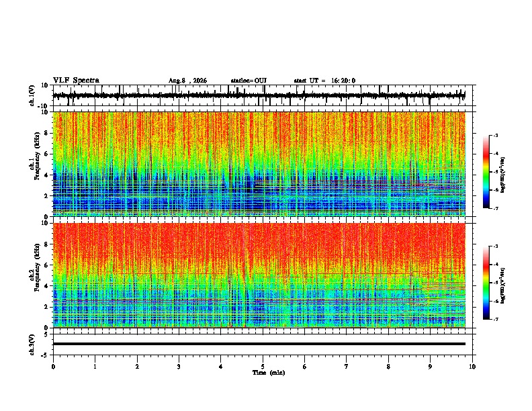The width and height of the screenshot is (532, 411).
Task: Click inside the ch.2 spectrogram panel
Action: (x=259, y=275)
